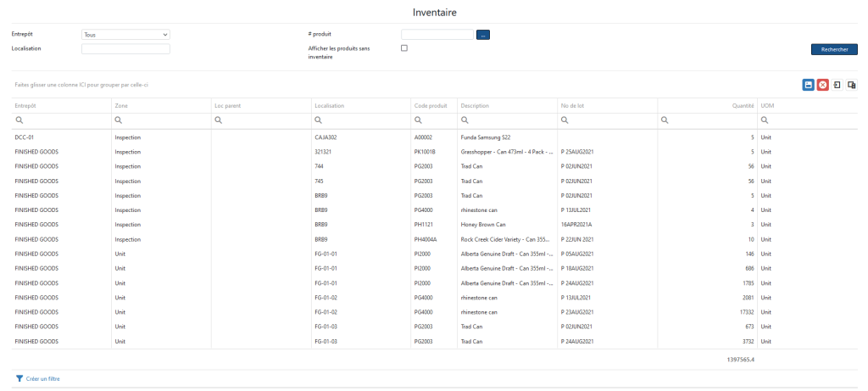
Task: Click into the Localisation input field
Action: tap(125, 49)
